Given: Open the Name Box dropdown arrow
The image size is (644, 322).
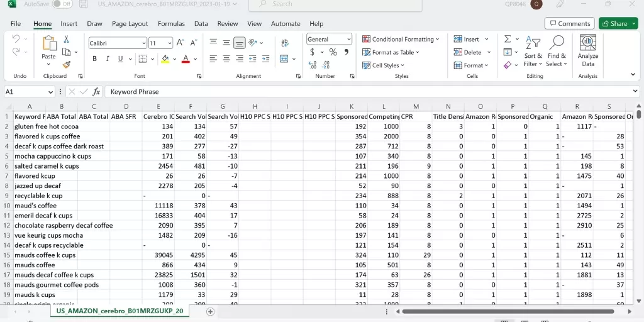Looking at the screenshot, I should [50, 92].
